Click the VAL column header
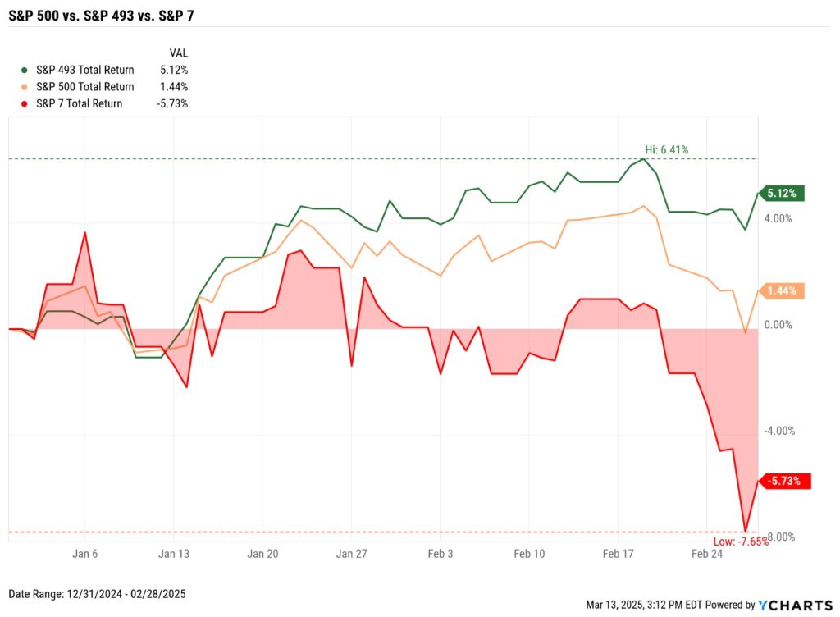Image resolution: width=840 pixels, height=617 pixels. tap(178, 53)
